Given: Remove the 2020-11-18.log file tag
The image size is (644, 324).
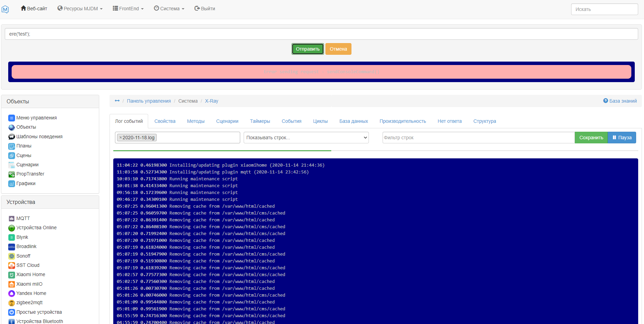Looking at the screenshot, I should (120, 138).
